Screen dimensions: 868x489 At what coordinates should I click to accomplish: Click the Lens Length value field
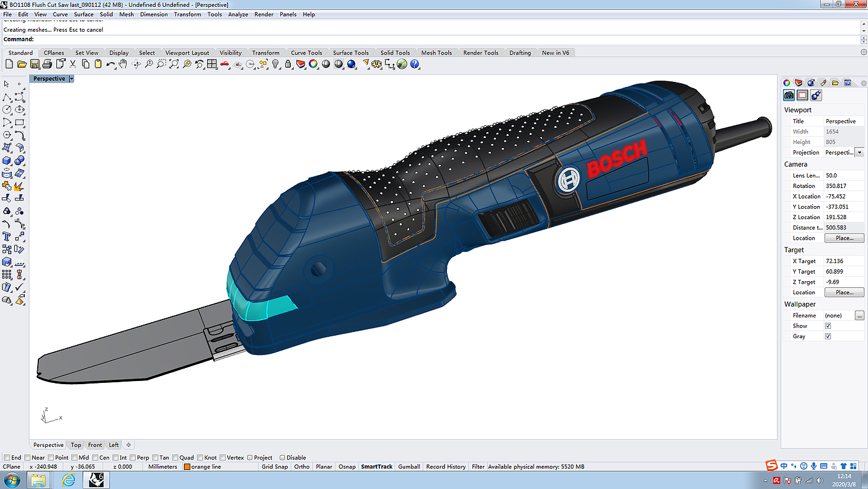(843, 176)
